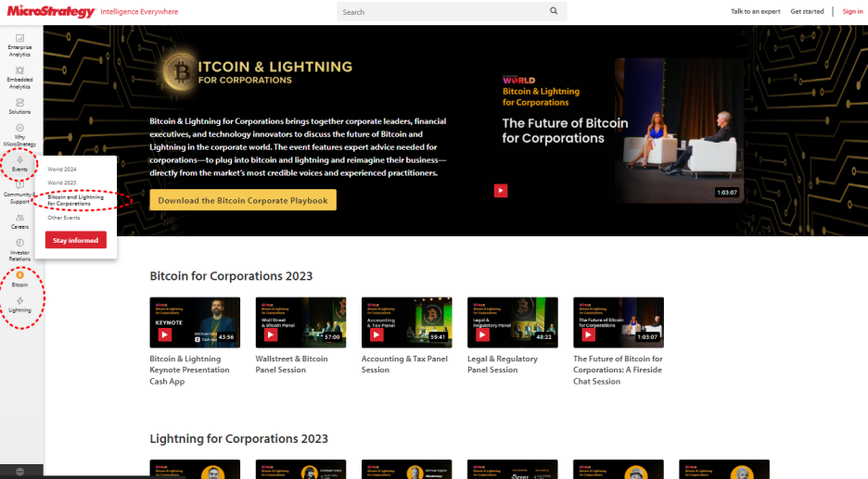Play the Wallstreet & Bitcoin Panel video
The width and height of the screenshot is (868, 479).
click(x=270, y=334)
